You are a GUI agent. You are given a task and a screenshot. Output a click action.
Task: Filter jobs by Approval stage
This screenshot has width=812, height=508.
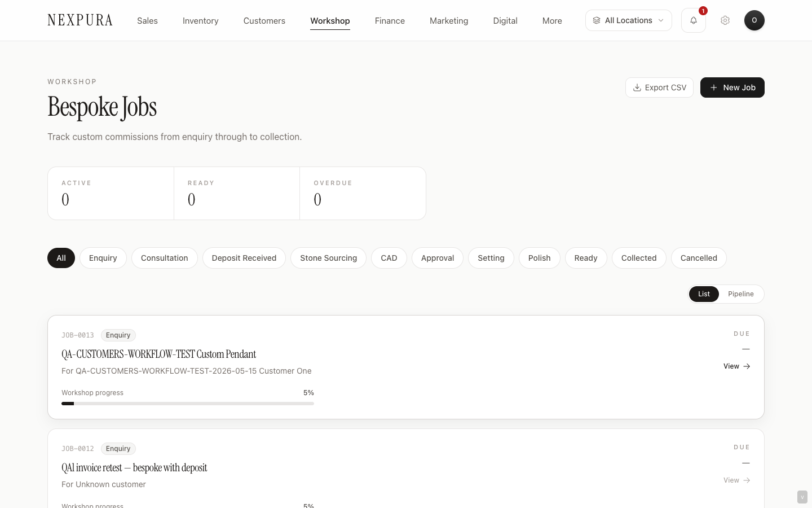438,258
